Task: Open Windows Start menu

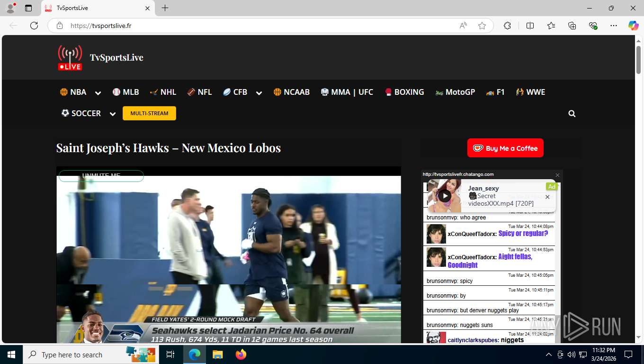Action: pyautogui.click(x=11, y=355)
